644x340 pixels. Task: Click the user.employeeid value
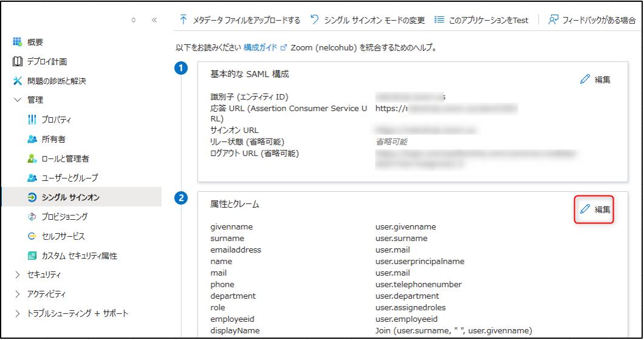[406, 319]
